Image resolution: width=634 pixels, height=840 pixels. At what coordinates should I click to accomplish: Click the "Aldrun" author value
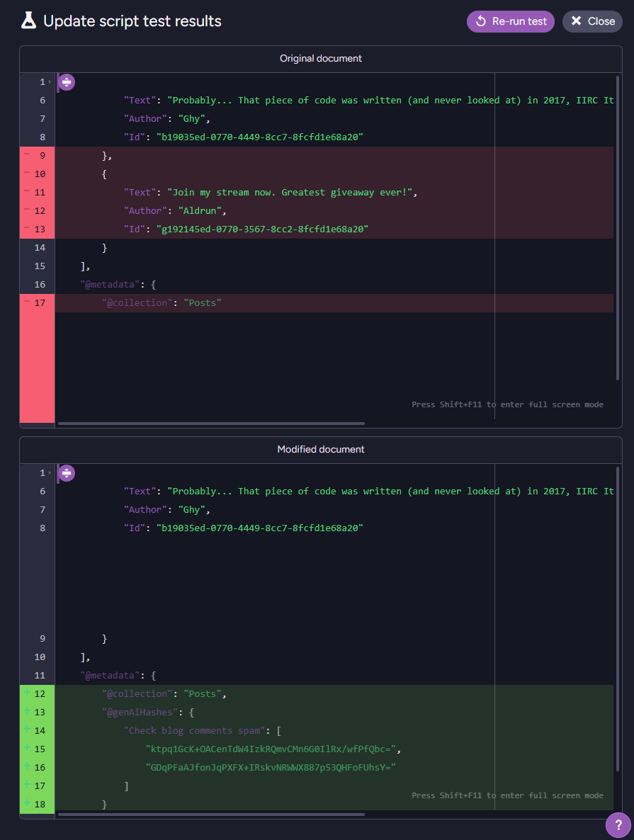pos(199,210)
